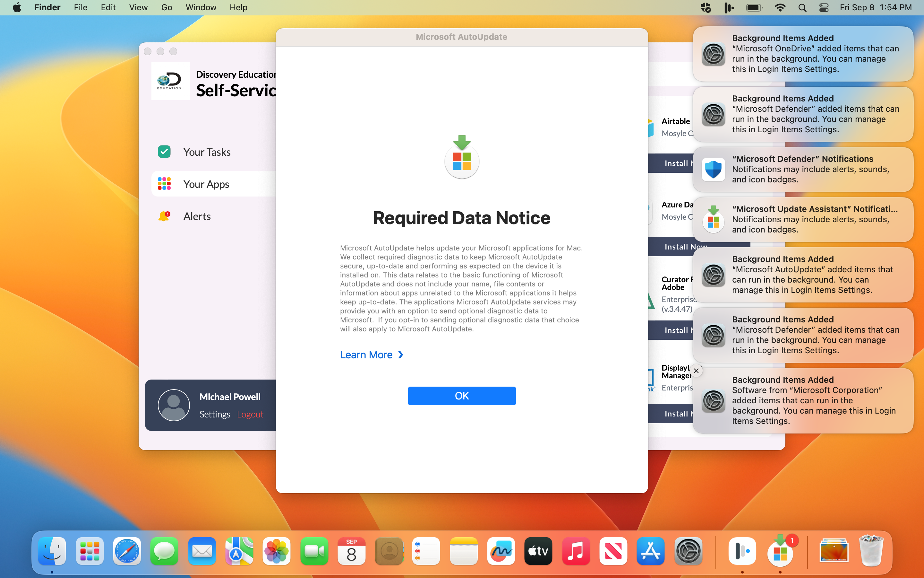
Task: Open the Microsoft OneDrive background items notification
Action: pos(803,54)
